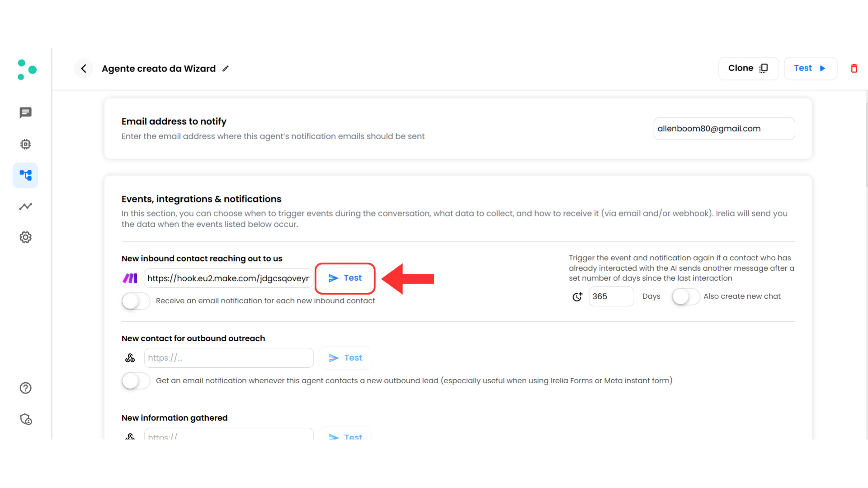Select the agent/chip icon in the sidebar
868x488 pixels.
[x=25, y=144]
